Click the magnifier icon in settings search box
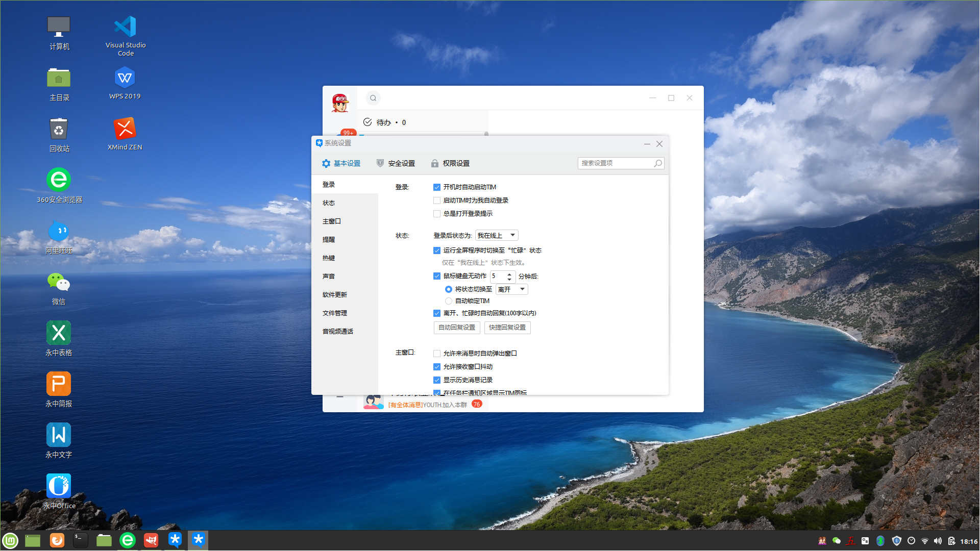This screenshot has width=980, height=551. [x=658, y=163]
